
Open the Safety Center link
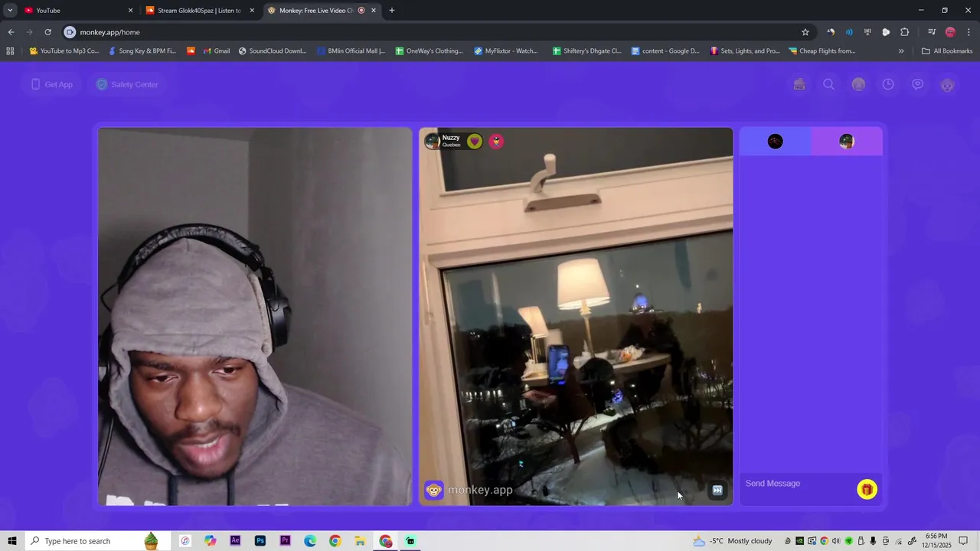point(126,84)
